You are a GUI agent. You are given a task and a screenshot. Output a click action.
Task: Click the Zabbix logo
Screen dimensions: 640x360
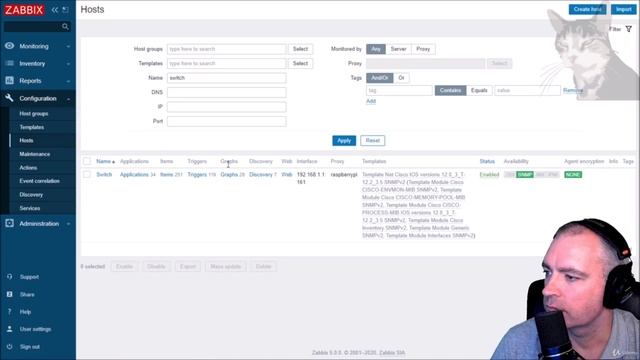click(x=24, y=9)
